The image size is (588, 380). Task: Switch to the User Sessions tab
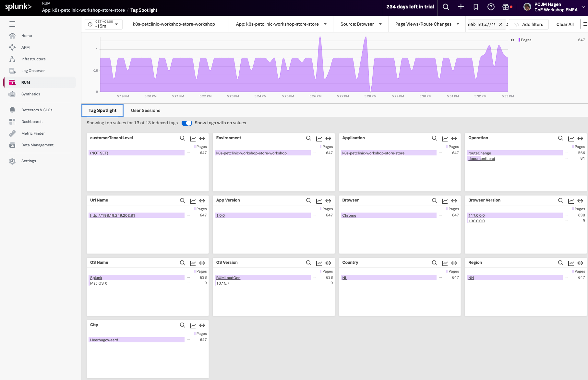pyautogui.click(x=145, y=110)
